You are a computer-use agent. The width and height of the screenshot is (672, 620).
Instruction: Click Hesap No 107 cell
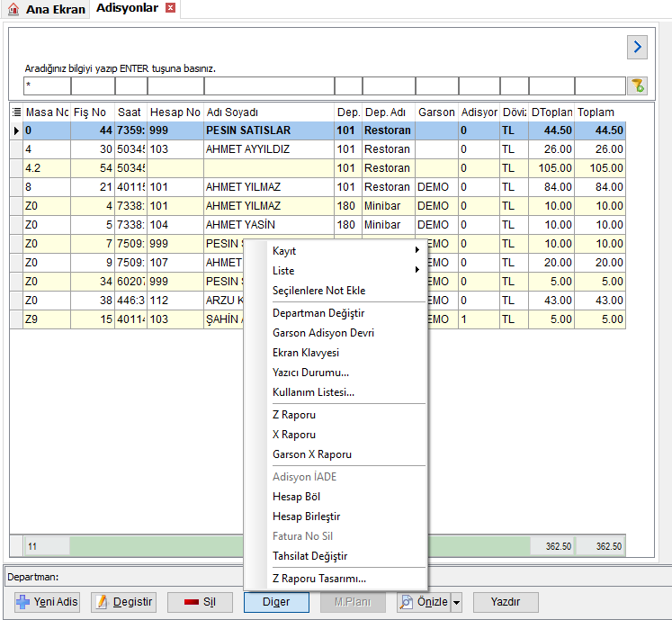[175, 263]
